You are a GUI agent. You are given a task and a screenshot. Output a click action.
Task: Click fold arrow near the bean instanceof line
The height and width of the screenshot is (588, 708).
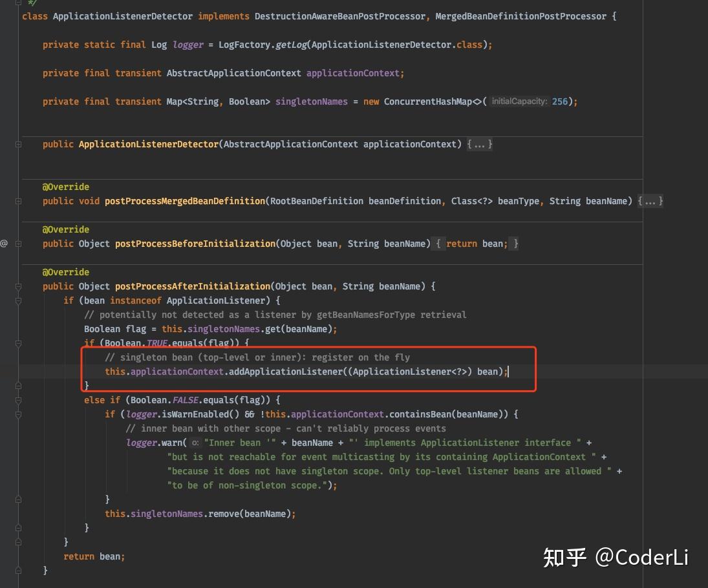18,300
